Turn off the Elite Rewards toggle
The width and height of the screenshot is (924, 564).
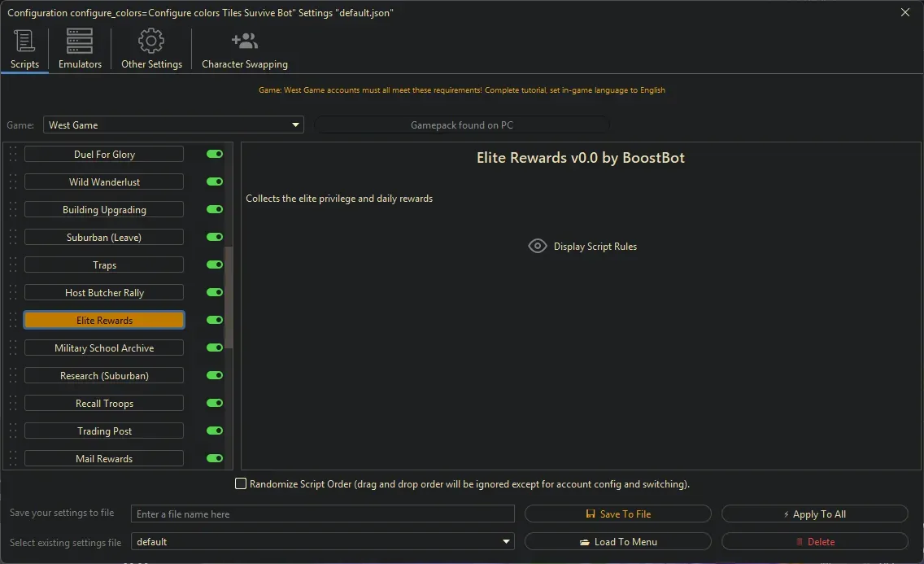point(213,320)
